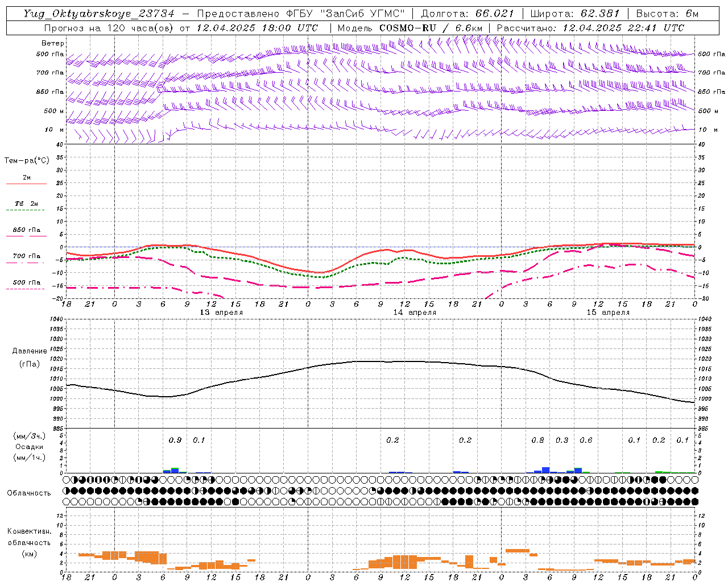
Task: Click the Ветер panel label
Action: point(53,43)
